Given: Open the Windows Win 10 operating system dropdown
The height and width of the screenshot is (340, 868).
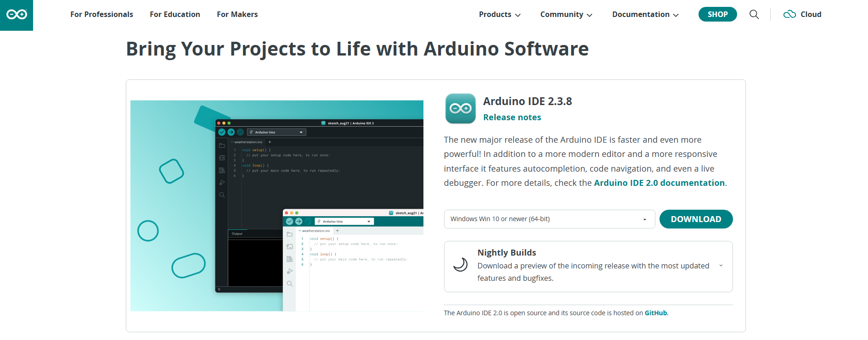Looking at the screenshot, I should (x=549, y=219).
